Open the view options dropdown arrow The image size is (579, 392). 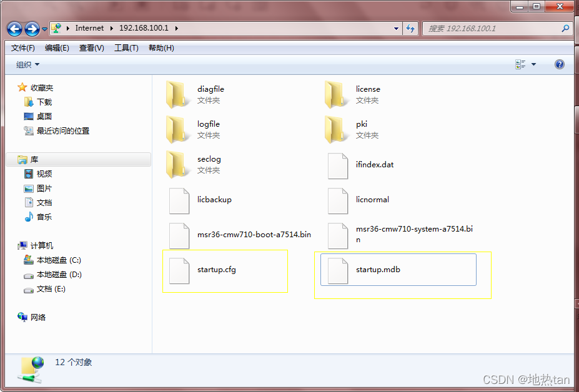pos(533,64)
